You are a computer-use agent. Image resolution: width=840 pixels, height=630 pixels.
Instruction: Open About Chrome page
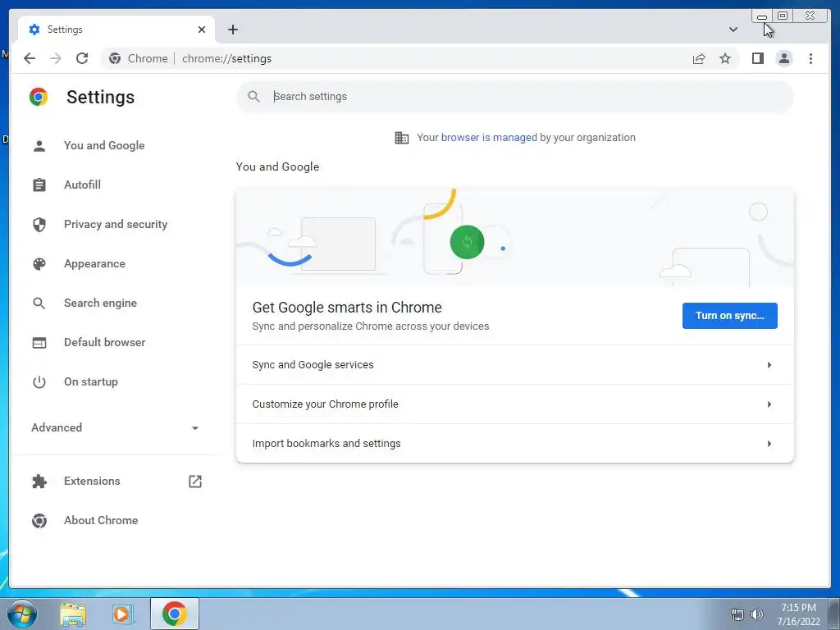pos(101,521)
